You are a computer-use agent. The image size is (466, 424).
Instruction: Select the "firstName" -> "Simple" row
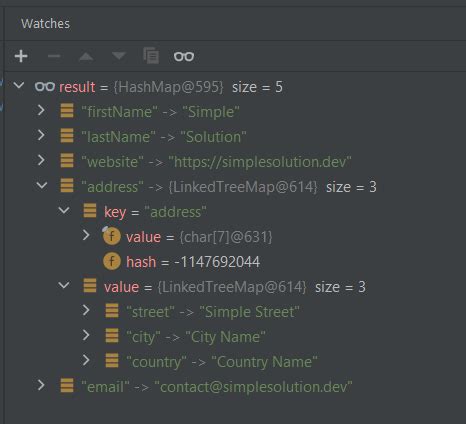pyautogui.click(x=235, y=112)
